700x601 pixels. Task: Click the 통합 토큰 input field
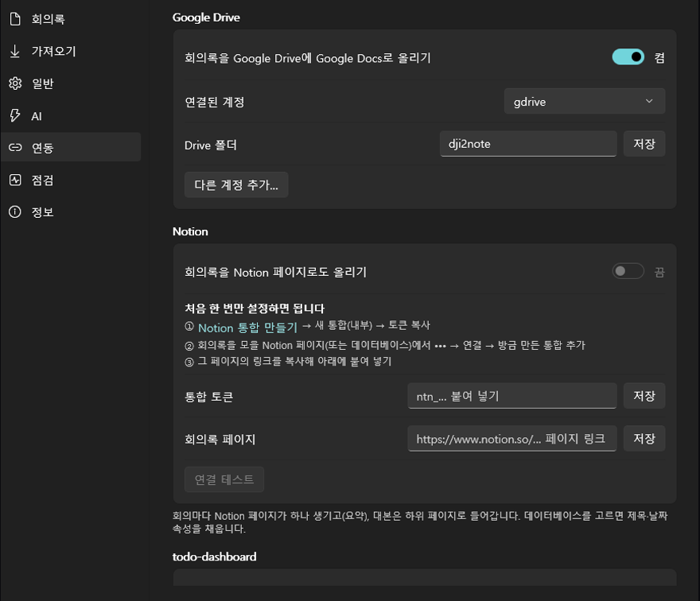(512, 396)
